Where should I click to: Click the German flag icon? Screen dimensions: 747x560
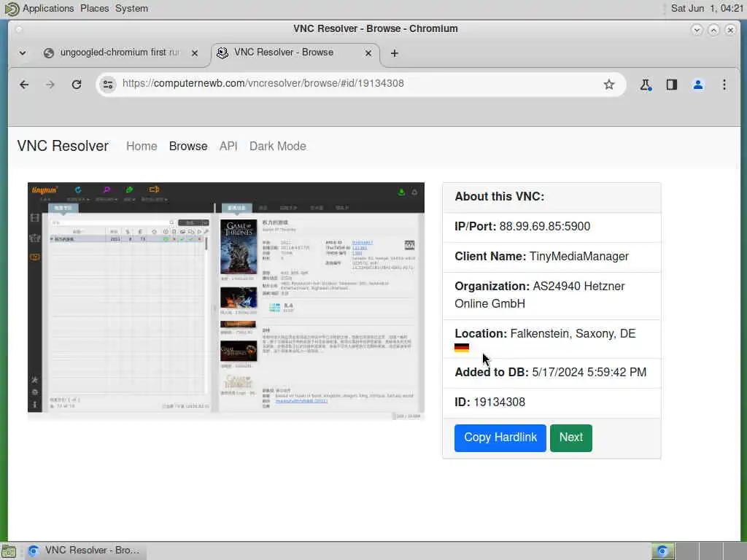(x=462, y=348)
